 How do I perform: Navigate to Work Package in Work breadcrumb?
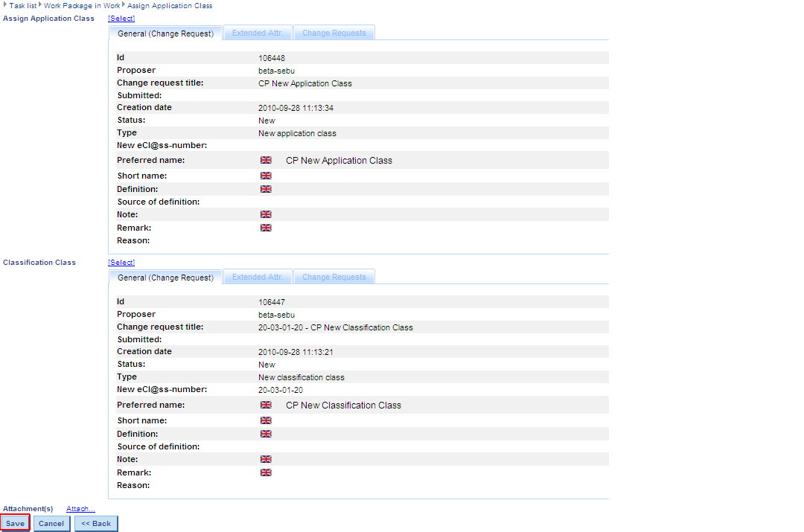click(x=81, y=5)
